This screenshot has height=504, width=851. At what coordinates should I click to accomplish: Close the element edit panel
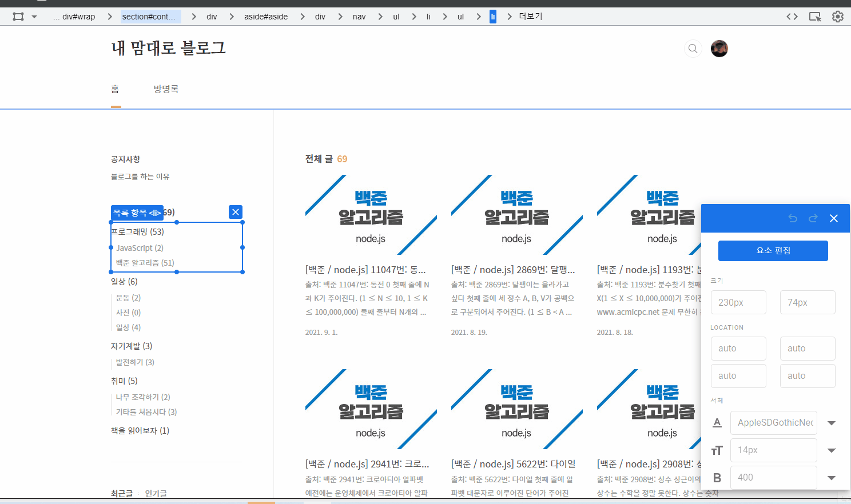[x=834, y=218]
